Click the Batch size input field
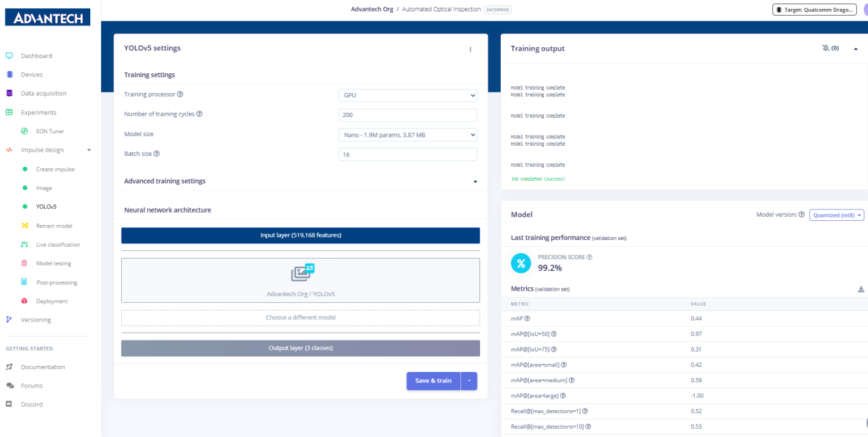This screenshot has width=868, height=437. pyautogui.click(x=408, y=155)
